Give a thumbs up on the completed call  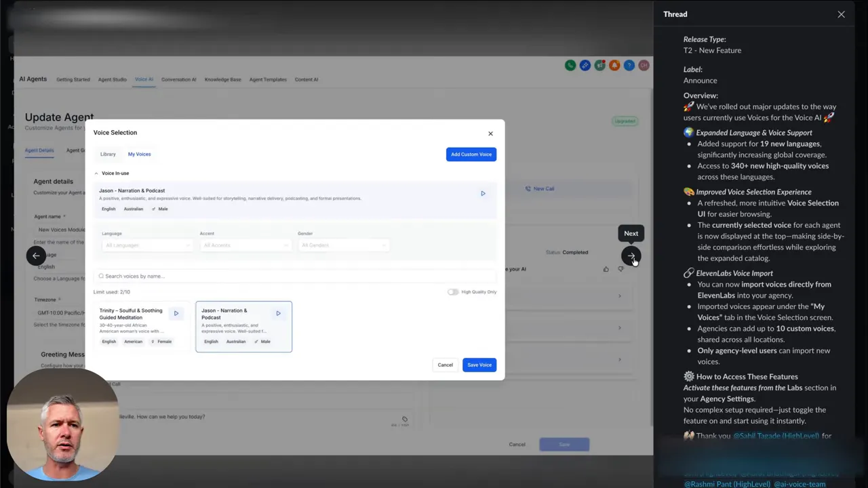[x=606, y=269]
